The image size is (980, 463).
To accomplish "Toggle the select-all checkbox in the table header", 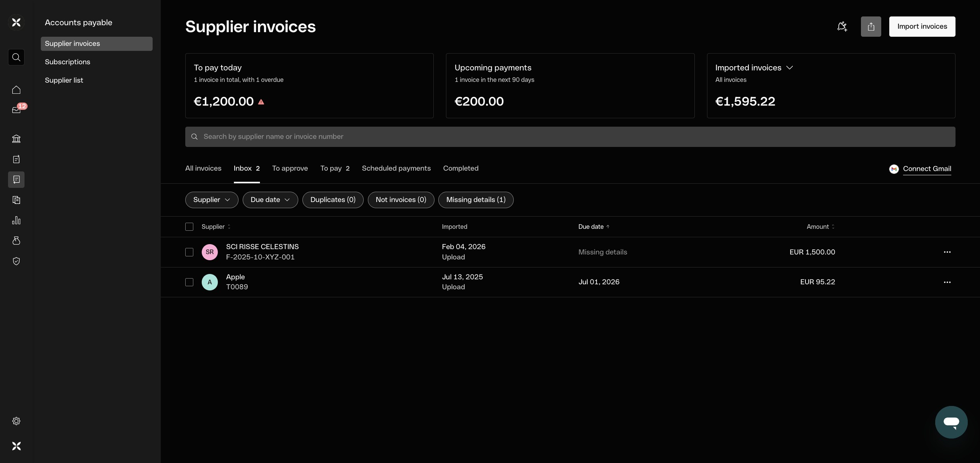I will (189, 227).
